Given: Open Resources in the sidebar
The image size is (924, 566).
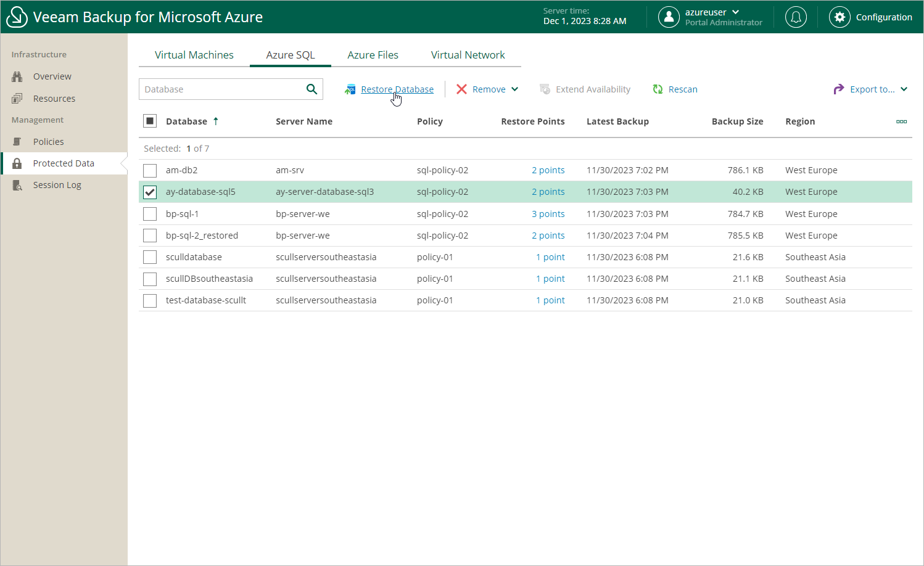Looking at the screenshot, I should point(54,99).
